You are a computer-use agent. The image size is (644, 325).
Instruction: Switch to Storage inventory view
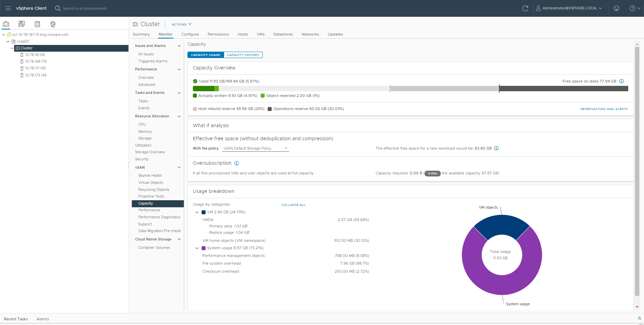[x=37, y=24]
